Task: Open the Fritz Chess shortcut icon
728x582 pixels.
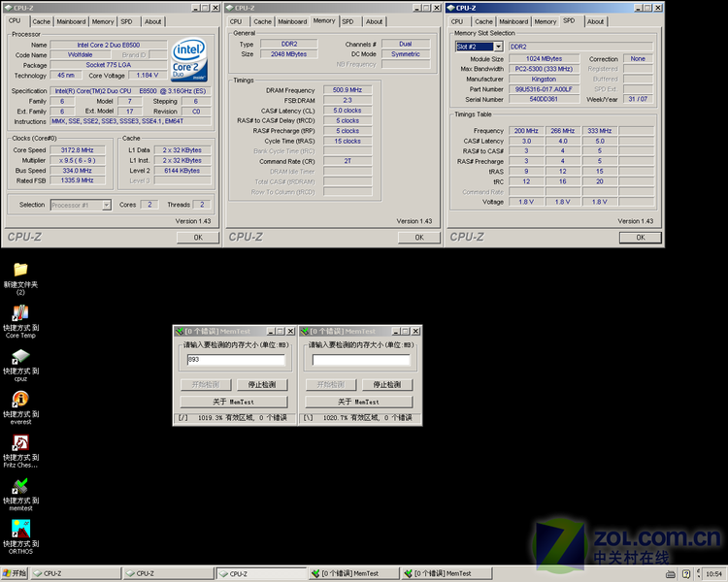Action: click(x=20, y=442)
